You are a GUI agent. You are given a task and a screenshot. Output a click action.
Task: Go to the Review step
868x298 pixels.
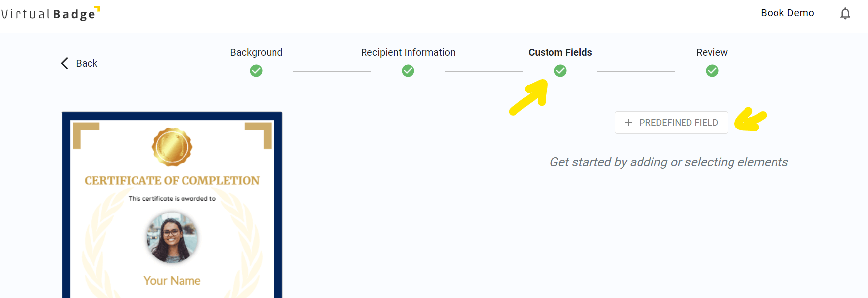pos(712,52)
